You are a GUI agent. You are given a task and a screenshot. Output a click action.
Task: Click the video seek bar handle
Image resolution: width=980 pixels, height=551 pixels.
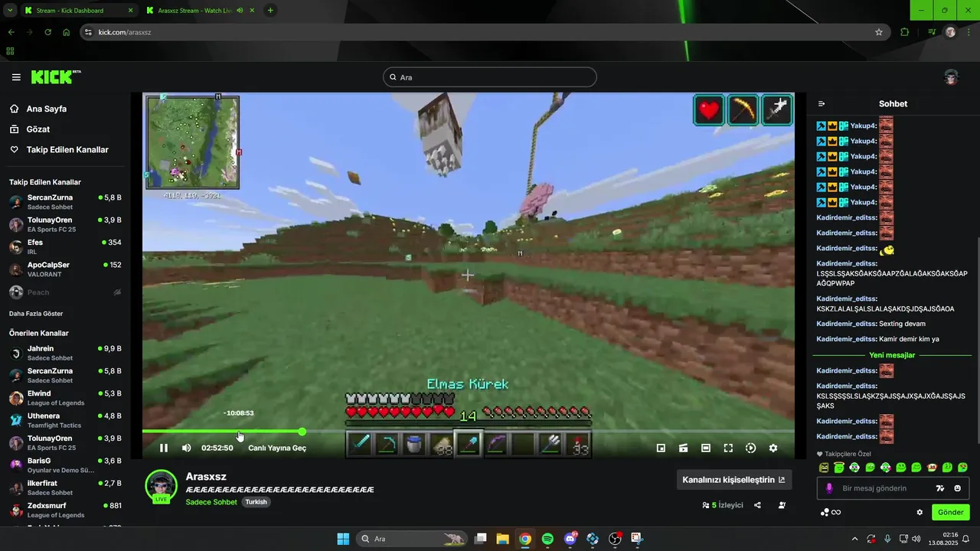point(302,432)
